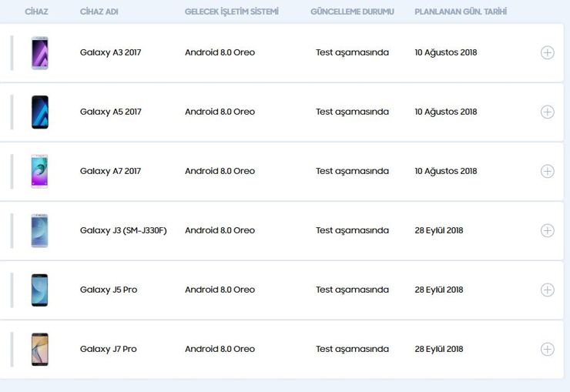Click the Galaxy J3 phone image
The image size is (570, 392).
[x=39, y=231]
